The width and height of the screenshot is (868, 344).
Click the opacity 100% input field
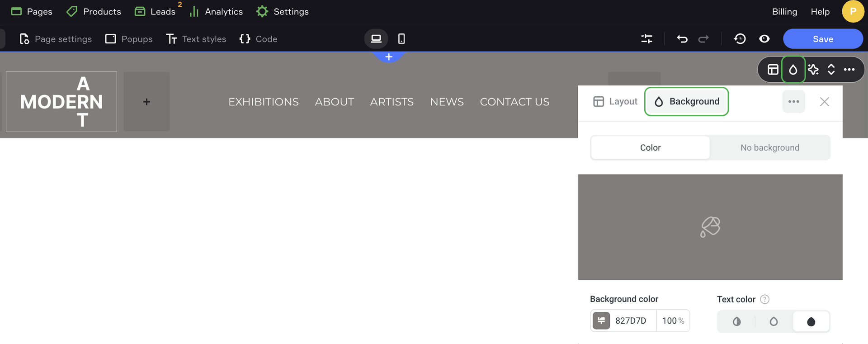(673, 321)
